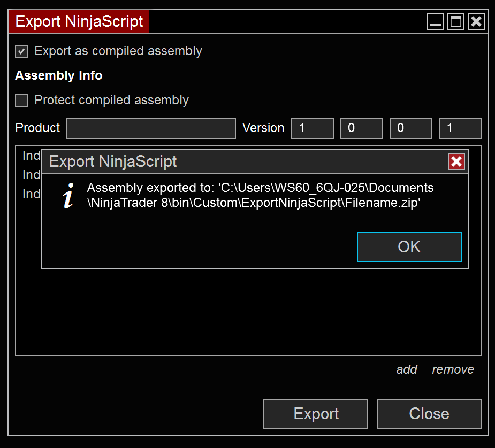Image resolution: width=495 pixels, height=448 pixels.
Task: Click the remove link
Action: 453,369
